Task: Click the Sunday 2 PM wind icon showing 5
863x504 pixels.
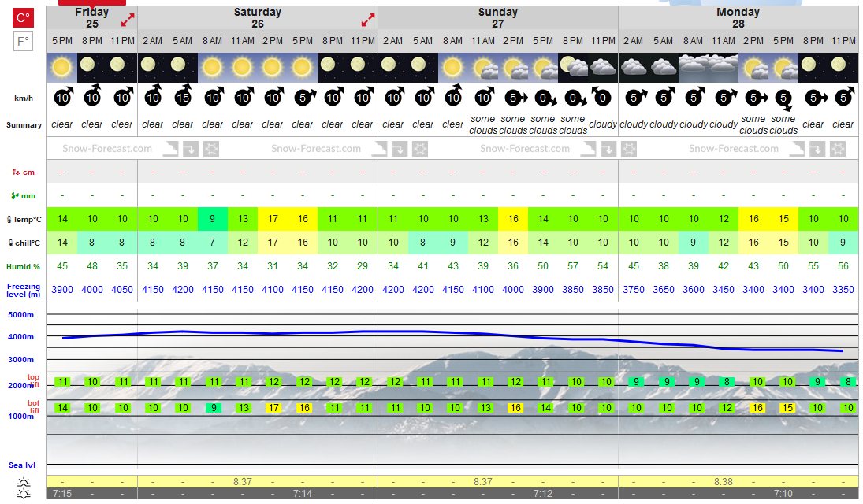Action: pos(515,98)
